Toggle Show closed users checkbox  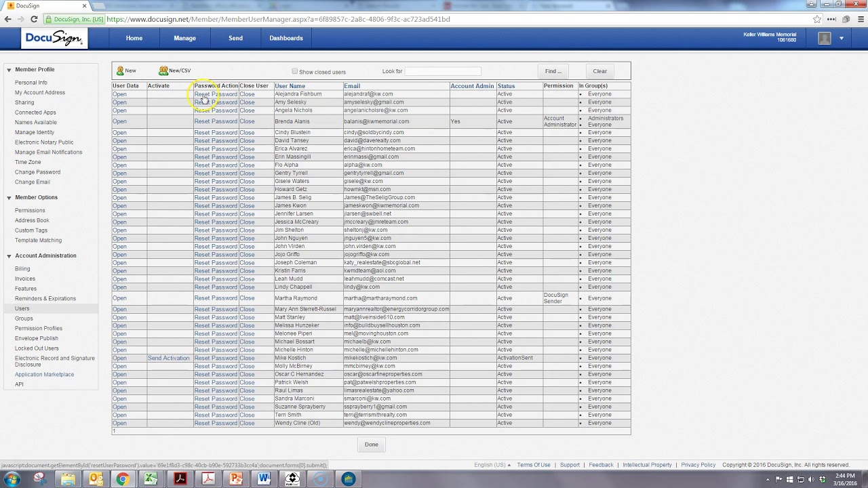click(295, 71)
